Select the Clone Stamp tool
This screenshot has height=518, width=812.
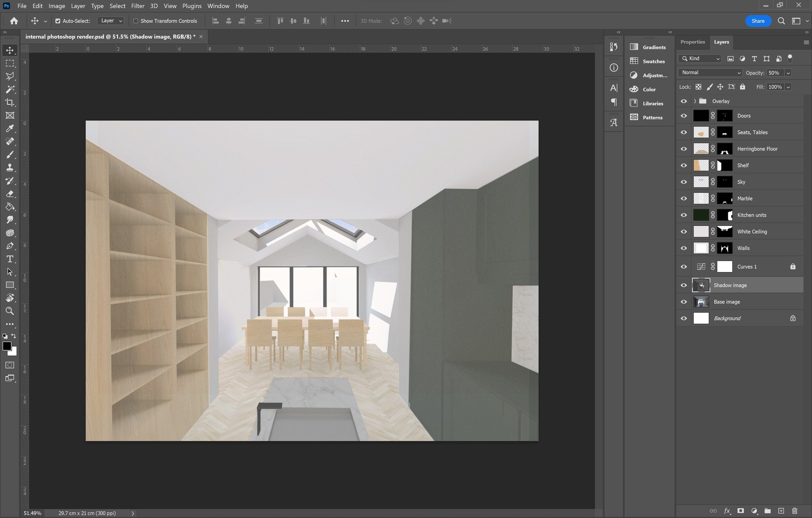pyautogui.click(x=10, y=167)
